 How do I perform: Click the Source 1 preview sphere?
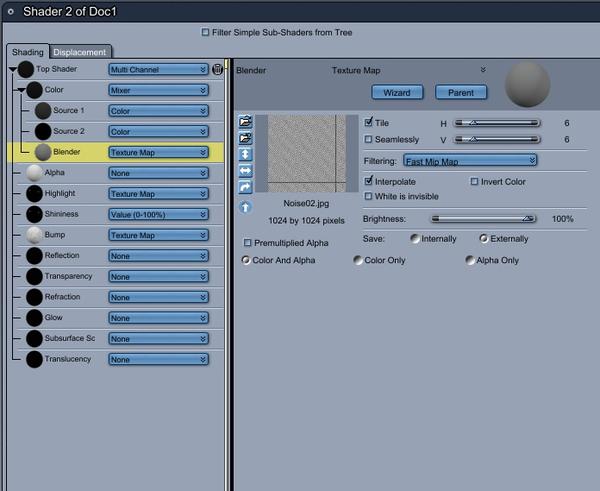[43, 111]
